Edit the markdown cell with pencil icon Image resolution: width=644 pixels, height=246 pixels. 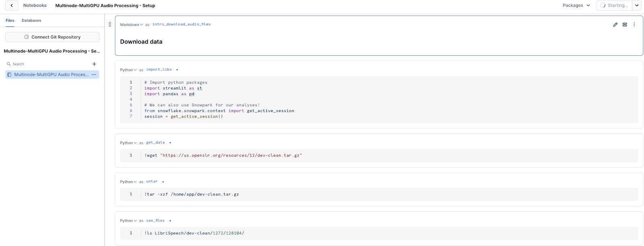615,25
